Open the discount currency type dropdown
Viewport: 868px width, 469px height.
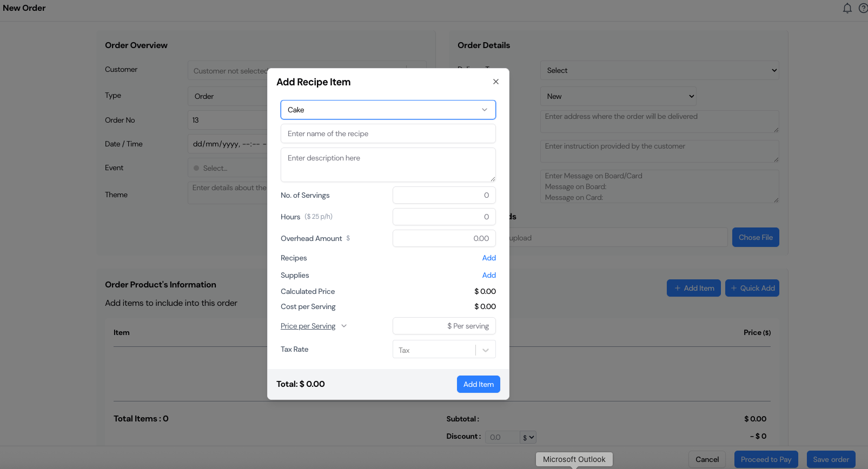528,437
